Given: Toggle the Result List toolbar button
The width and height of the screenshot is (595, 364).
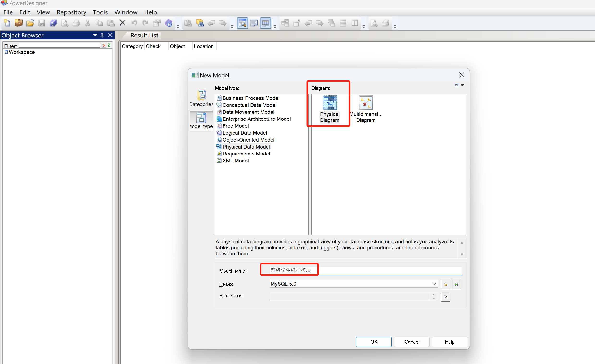Looking at the screenshot, I should pos(265,23).
